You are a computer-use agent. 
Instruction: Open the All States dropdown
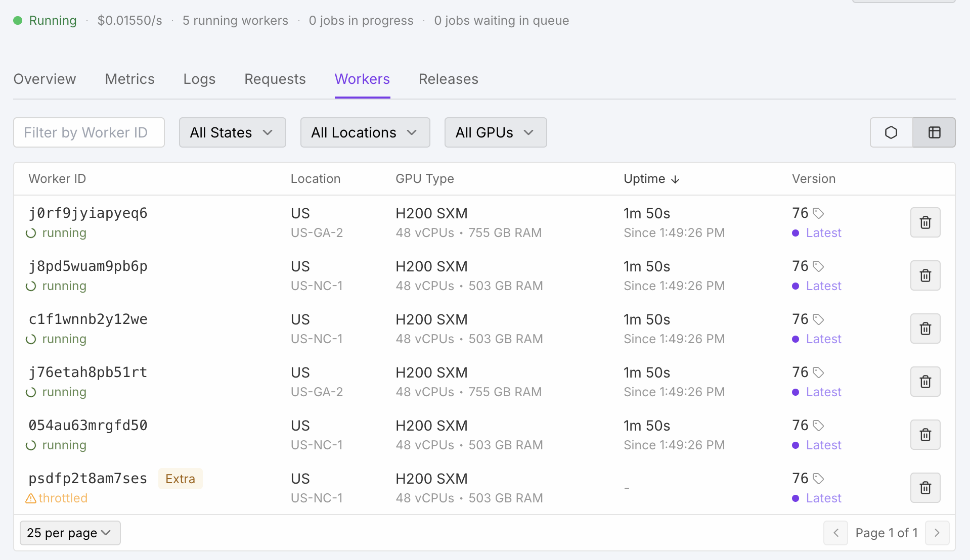pos(232,132)
